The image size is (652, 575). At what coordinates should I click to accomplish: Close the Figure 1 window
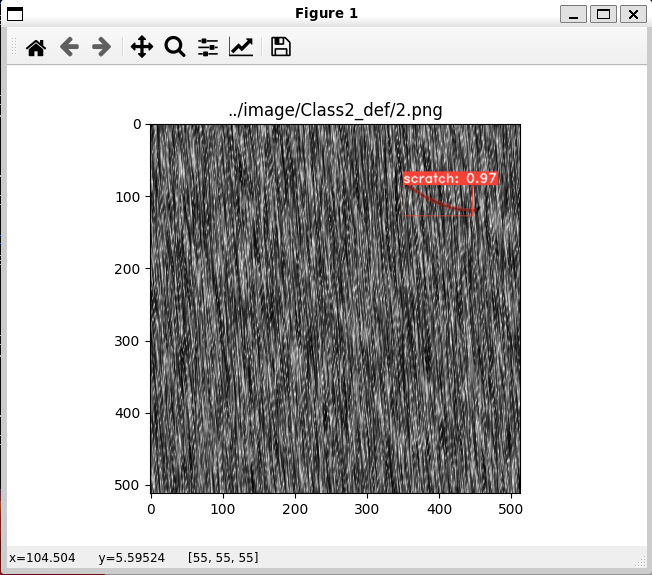click(x=633, y=14)
